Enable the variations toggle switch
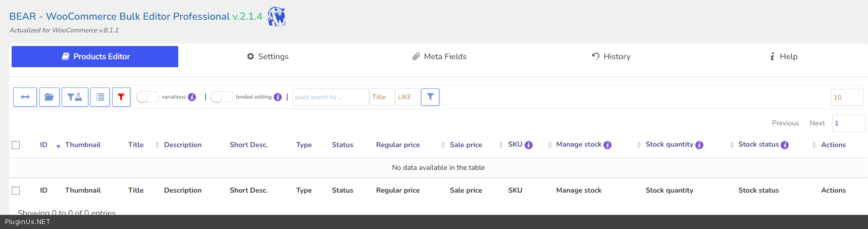The image size is (868, 229). pos(147,97)
